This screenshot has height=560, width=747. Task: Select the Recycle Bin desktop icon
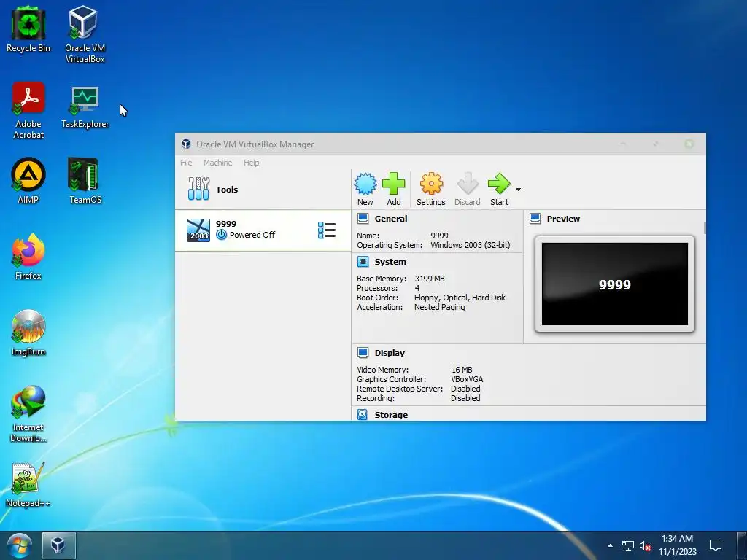coord(28,29)
